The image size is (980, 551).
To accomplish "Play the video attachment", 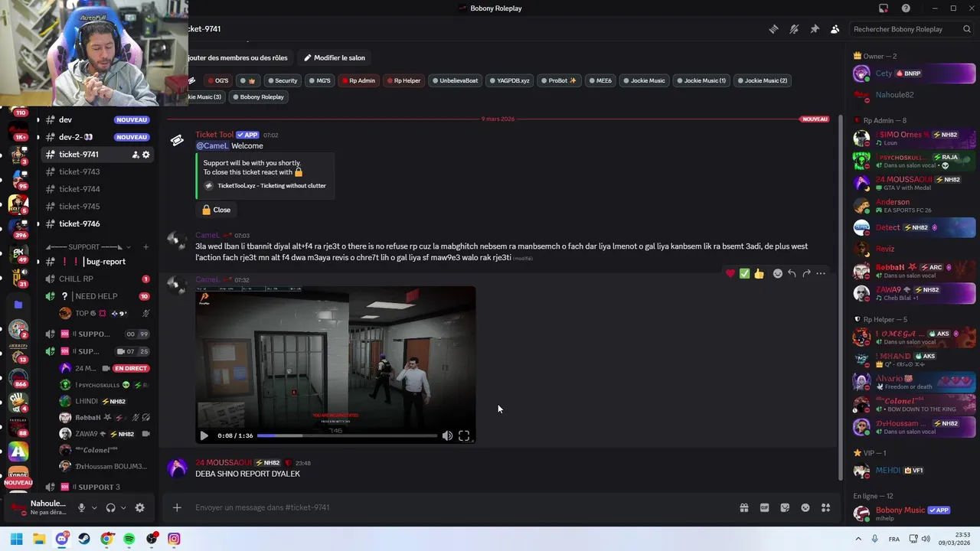I will pyautogui.click(x=204, y=435).
